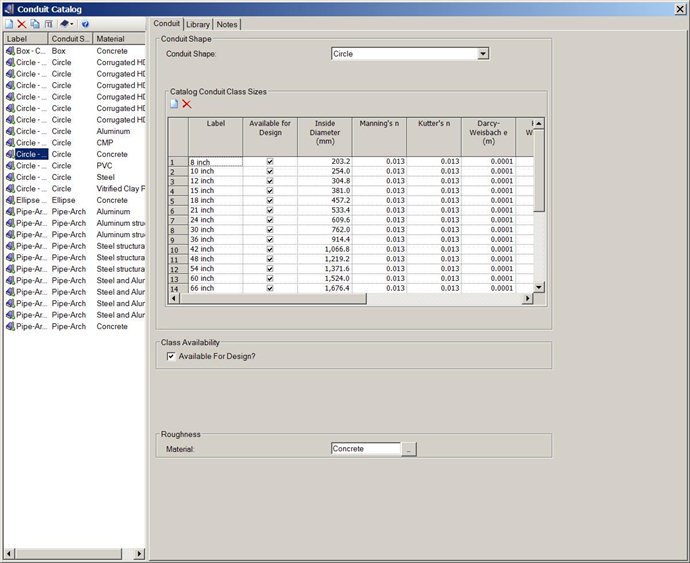Click the Inside Diameter column header
The height and width of the screenshot is (563, 690).
pos(325,136)
